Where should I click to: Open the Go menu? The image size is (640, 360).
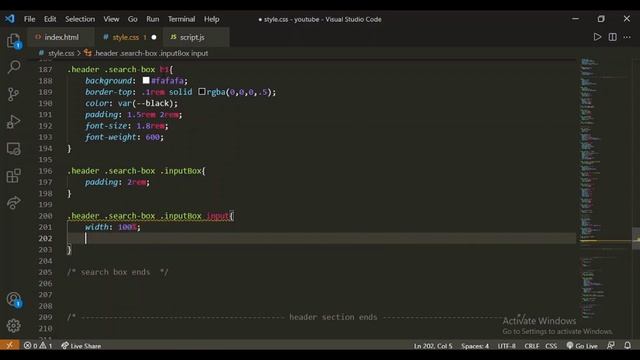point(133,19)
